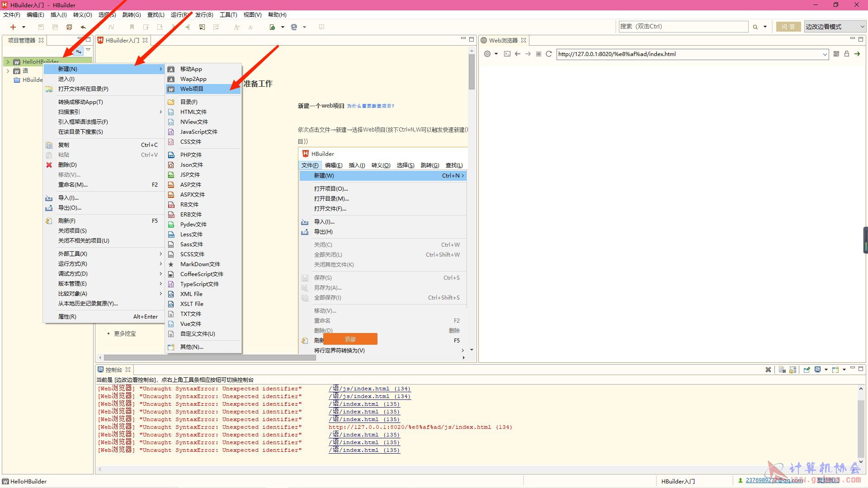868x488 pixels.
Task: Click the remove-terminated-launches console icon
Action: point(782,370)
